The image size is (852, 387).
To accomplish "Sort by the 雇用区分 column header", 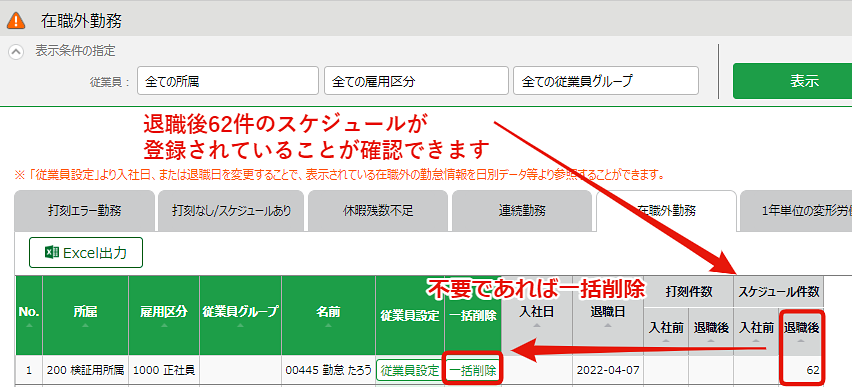I will point(164,315).
